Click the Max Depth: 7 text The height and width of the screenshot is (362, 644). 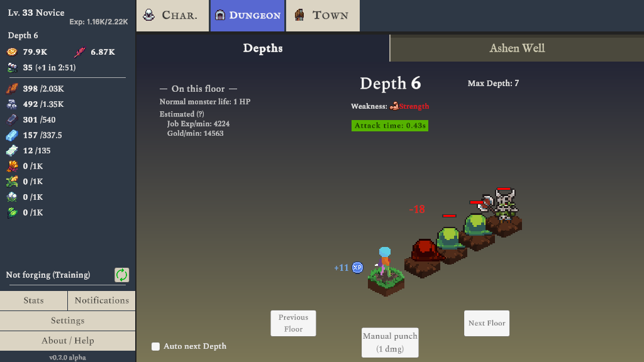coord(493,84)
